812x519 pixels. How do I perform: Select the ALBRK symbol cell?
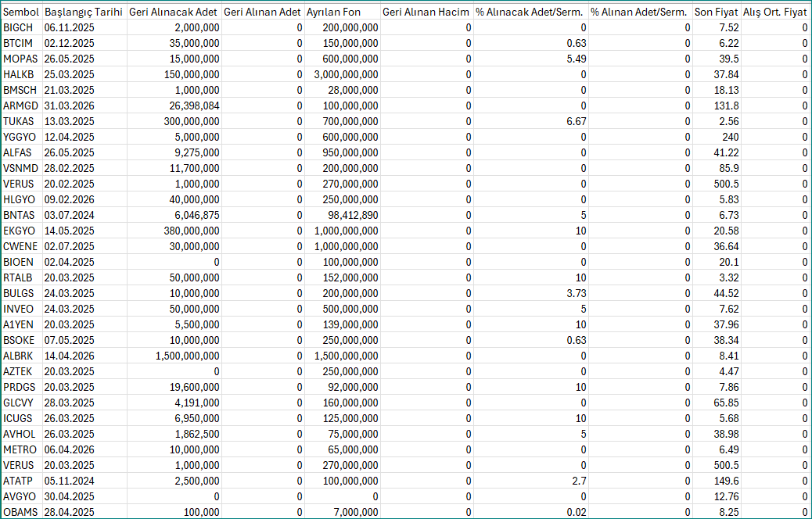[x=21, y=356]
